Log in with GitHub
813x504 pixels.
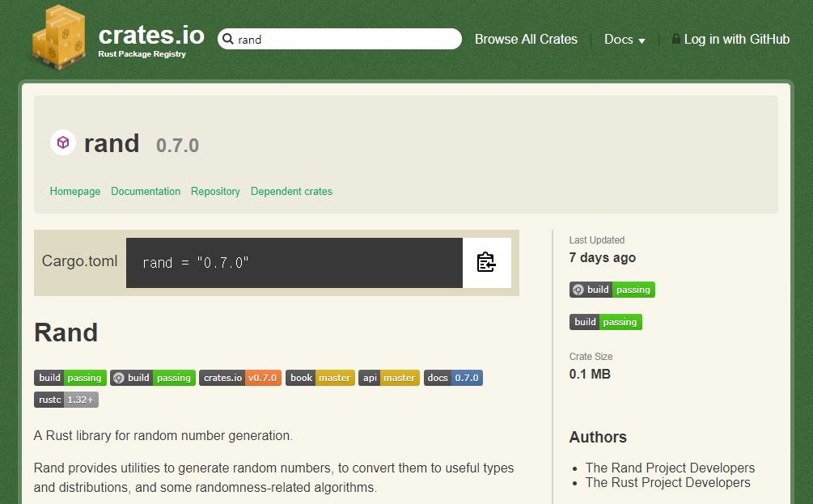point(736,40)
